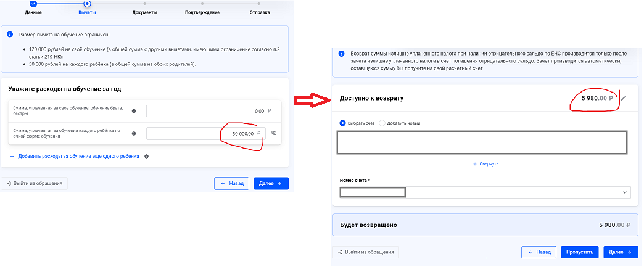644x272 pixels.
Task: Click the info icon in the ЕНС refund notice
Action: click(x=341, y=54)
